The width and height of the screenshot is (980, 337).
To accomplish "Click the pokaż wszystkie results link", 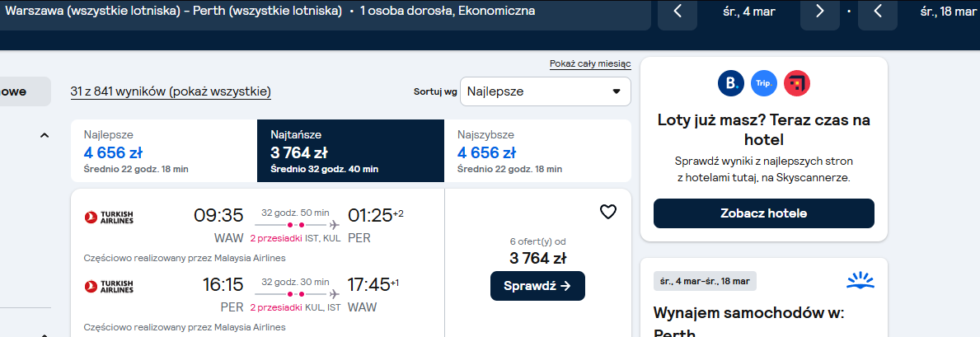I will (219, 92).
